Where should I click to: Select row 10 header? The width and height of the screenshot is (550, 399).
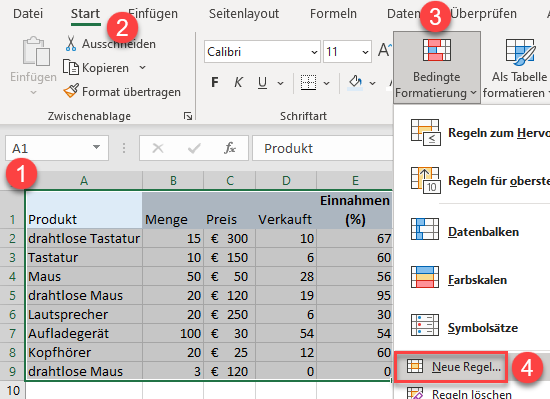13,390
